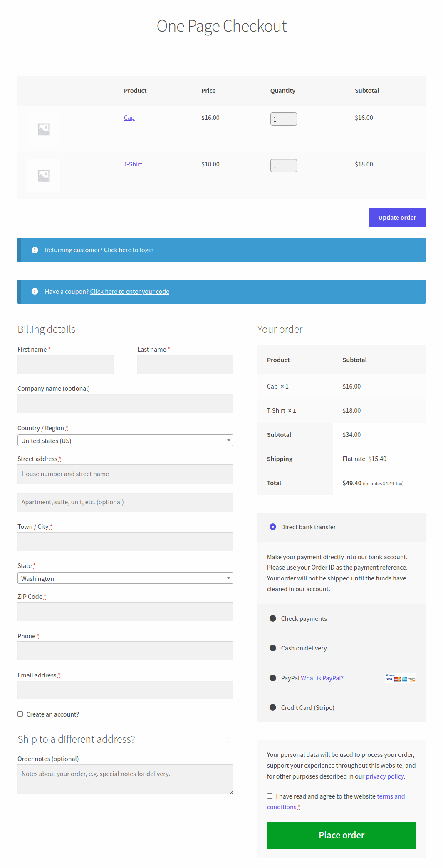Enable the Create an account checkbox
443x868 pixels.
[20, 714]
